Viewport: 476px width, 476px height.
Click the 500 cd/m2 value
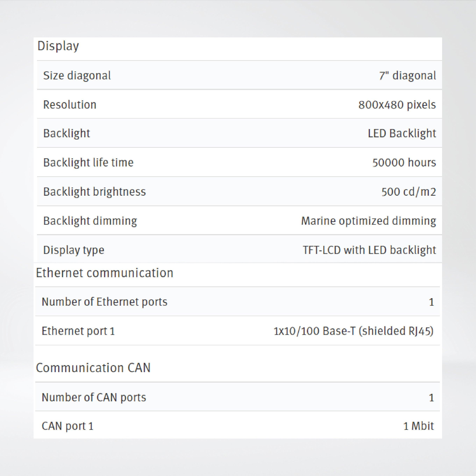409,192
